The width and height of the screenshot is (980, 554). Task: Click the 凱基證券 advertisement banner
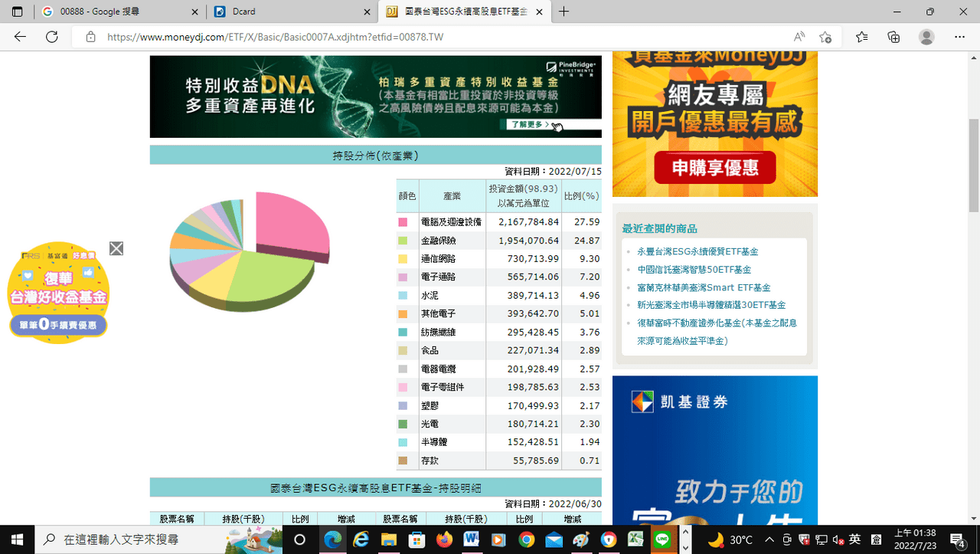point(715,451)
